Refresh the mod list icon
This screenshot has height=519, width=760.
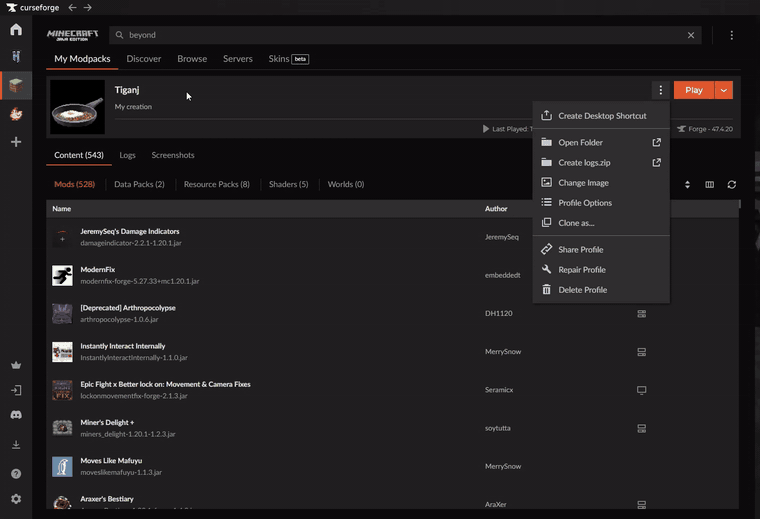point(731,185)
